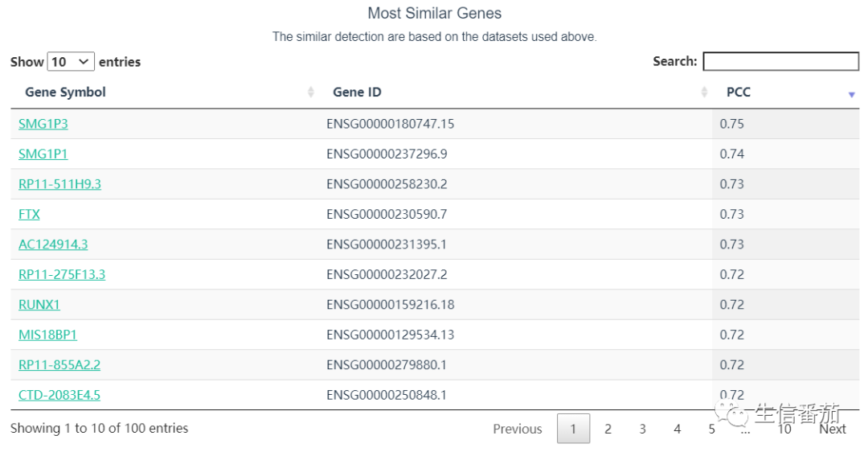This screenshot has height=452, width=868.
Task: Click the Search input field
Action: coord(780,61)
